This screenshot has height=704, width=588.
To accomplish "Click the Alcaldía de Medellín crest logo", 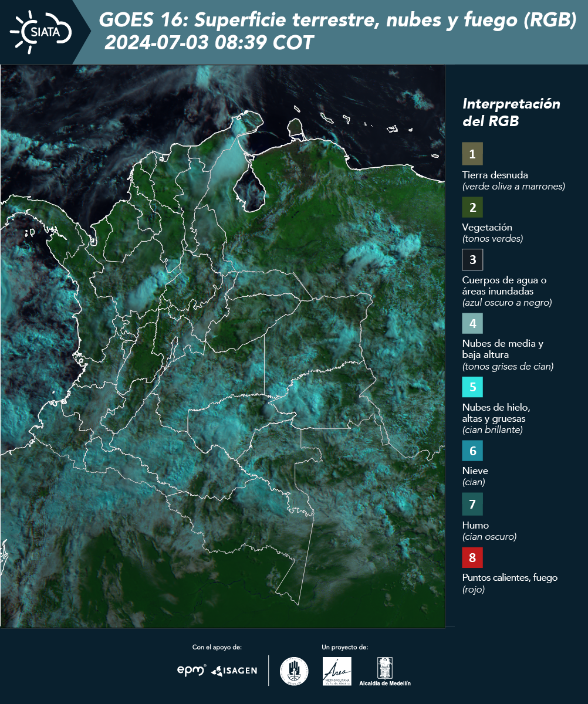I will click(x=385, y=671).
